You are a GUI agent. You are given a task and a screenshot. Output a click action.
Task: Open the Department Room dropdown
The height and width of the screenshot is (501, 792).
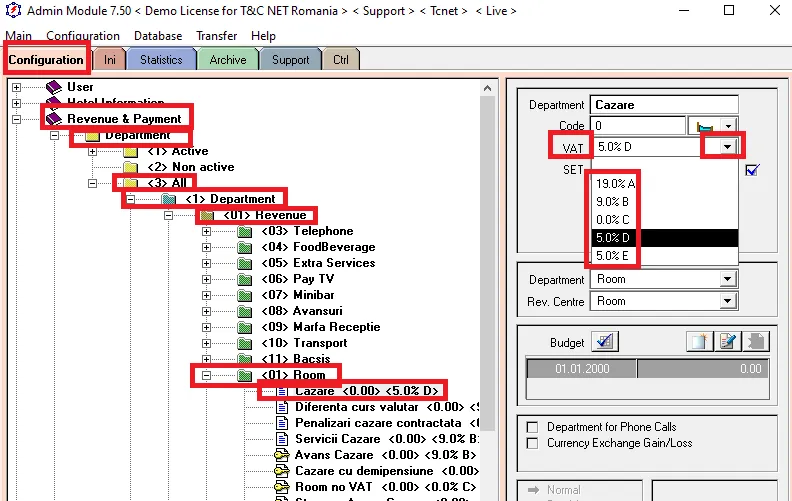pos(727,279)
